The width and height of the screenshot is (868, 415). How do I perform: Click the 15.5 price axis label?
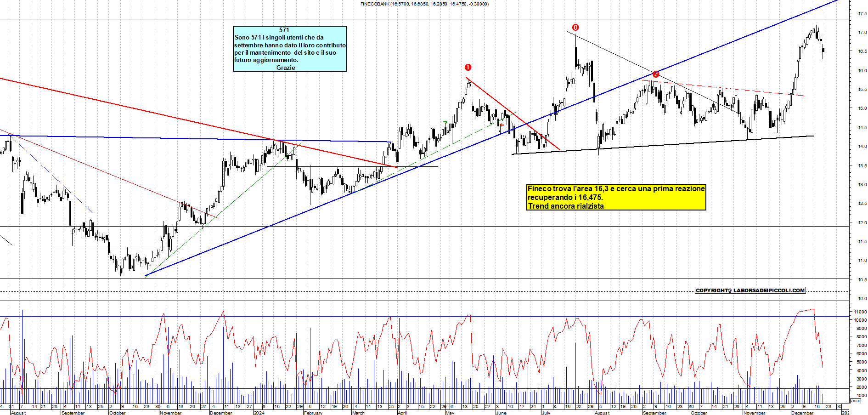(x=862, y=90)
